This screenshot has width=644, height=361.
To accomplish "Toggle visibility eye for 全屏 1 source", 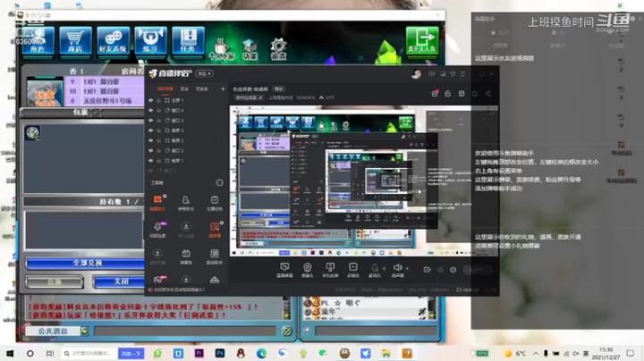I will click(151, 100).
